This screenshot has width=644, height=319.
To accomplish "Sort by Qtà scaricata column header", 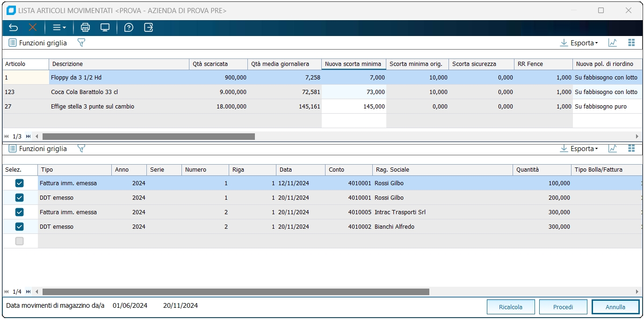I will pos(218,64).
